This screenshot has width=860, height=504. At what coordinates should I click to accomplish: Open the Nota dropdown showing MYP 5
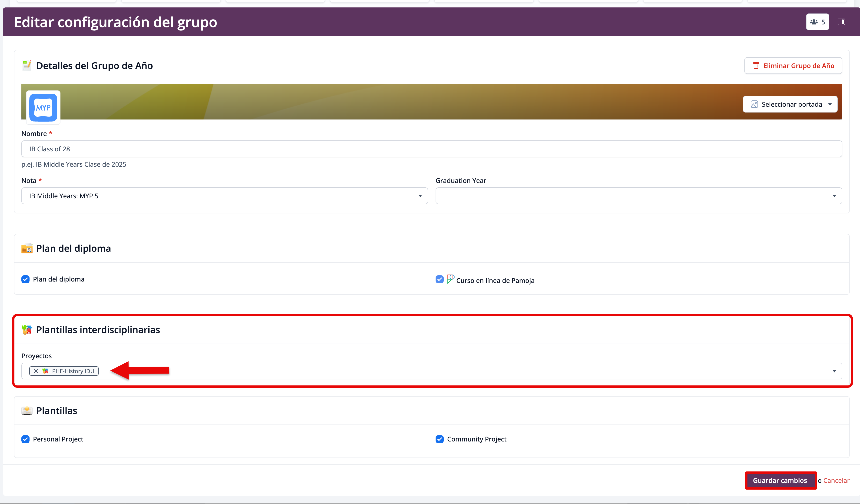tap(225, 196)
